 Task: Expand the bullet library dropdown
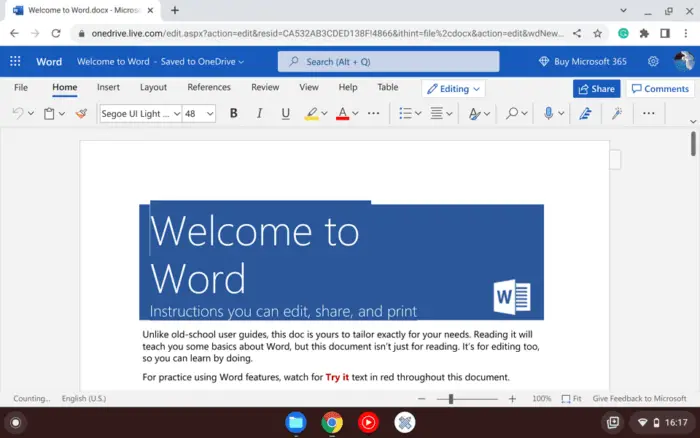coord(418,113)
